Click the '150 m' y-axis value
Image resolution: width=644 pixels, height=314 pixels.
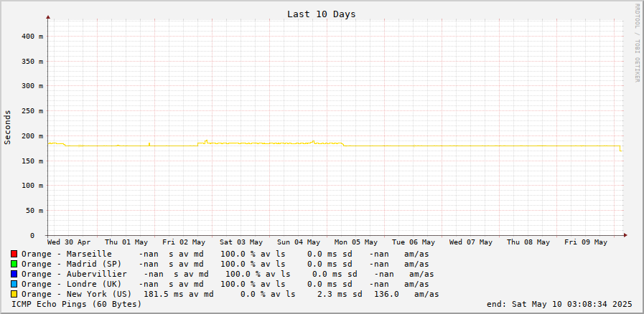(32, 161)
